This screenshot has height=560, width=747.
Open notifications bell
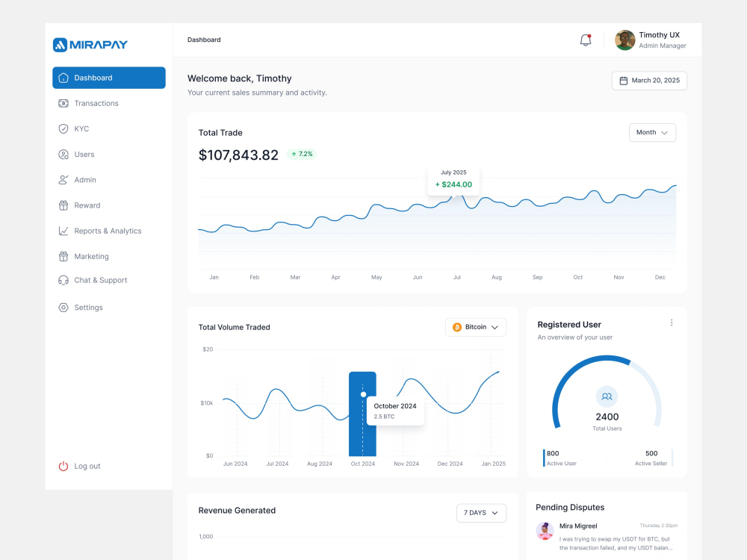[x=586, y=40]
